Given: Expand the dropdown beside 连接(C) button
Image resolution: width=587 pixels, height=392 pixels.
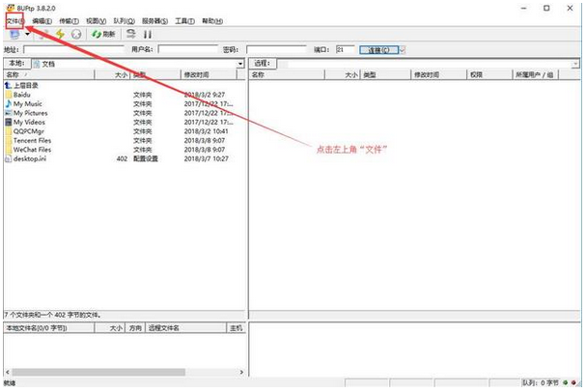Looking at the screenshot, I should click(x=402, y=50).
